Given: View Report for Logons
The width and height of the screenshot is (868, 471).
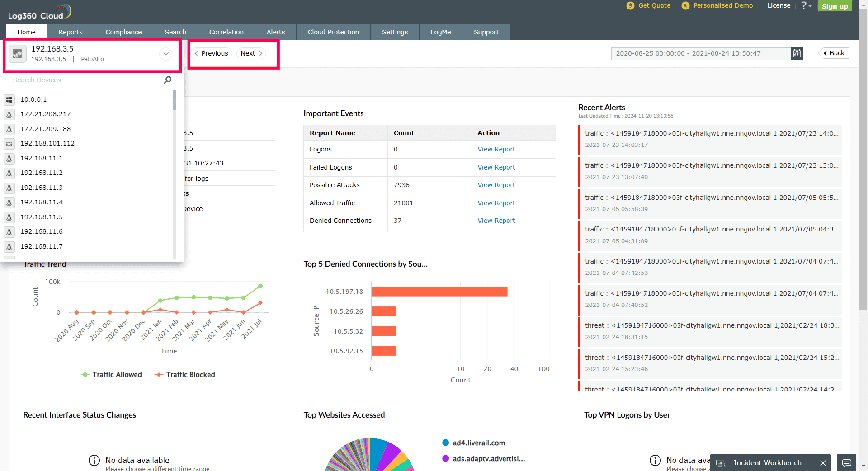Looking at the screenshot, I should (x=496, y=149).
